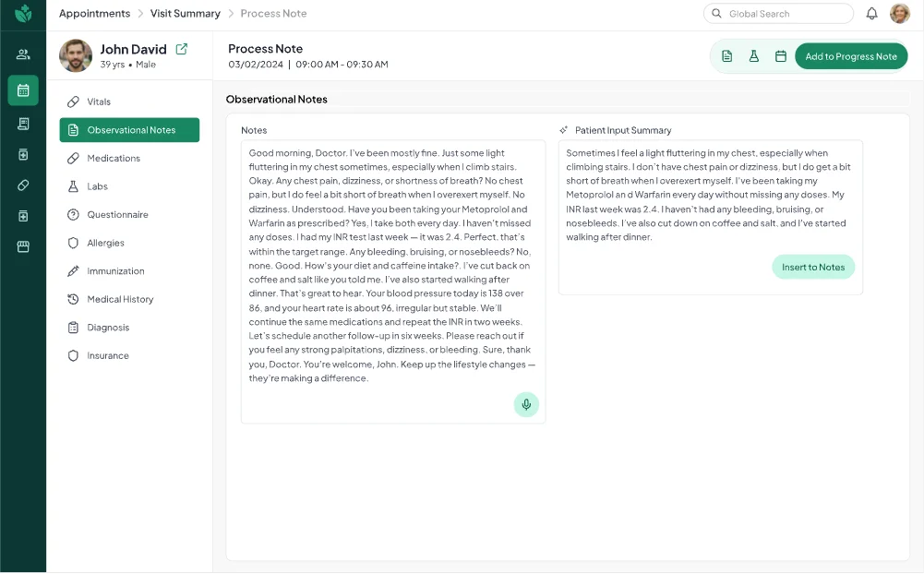This screenshot has width=924, height=574.
Task: Go to Visit Summary breadcrumb
Action: pyautogui.click(x=185, y=13)
